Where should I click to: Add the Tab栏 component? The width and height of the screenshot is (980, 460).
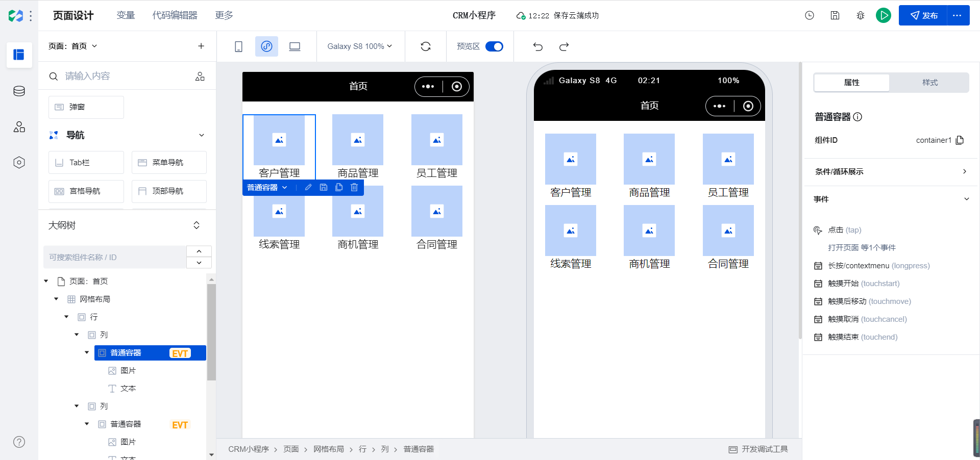pyautogui.click(x=86, y=163)
